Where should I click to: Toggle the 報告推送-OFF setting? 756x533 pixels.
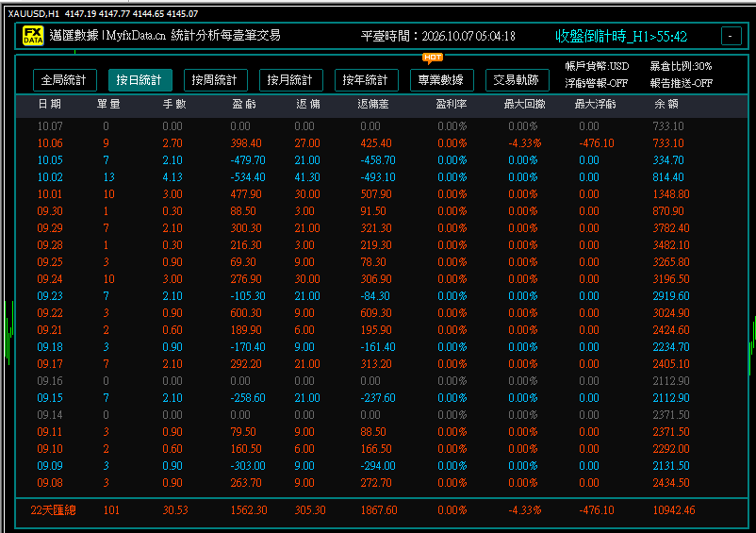[x=681, y=83]
